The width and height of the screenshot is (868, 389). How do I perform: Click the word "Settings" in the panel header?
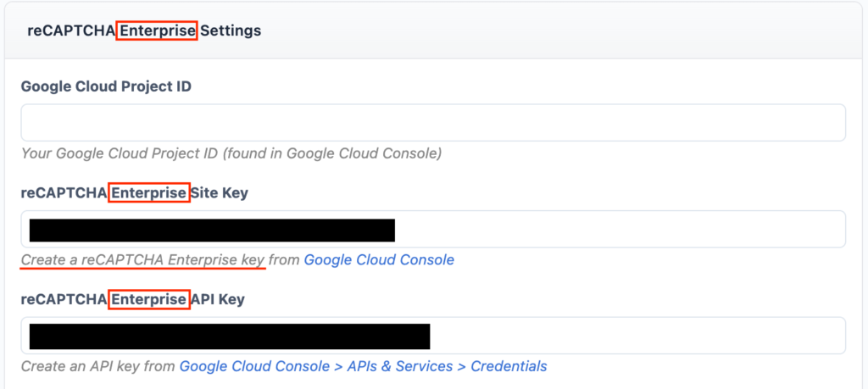pos(231,31)
